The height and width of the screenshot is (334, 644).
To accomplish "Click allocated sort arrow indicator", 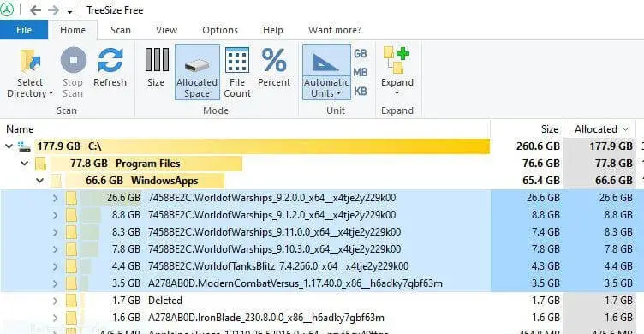I will (625, 129).
